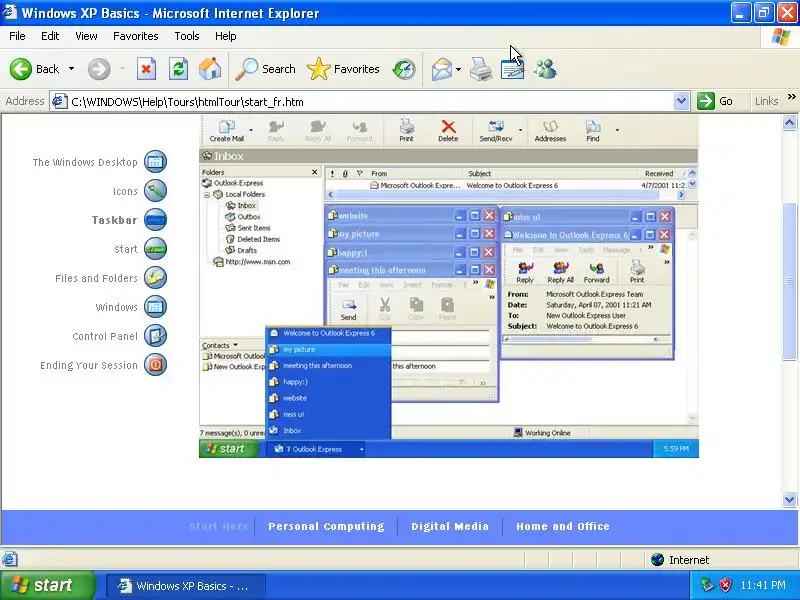Screen dimensions: 800x600
Task: Expand the Links toolbar chevron
Action: tap(791, 96)
